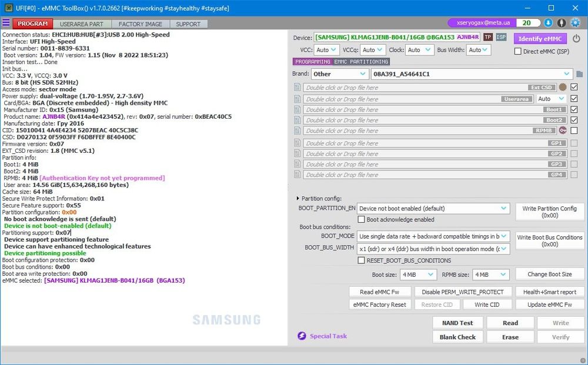Click the Device name field
The width and height of the screenshot is (588, 365).
click(x=397, y=37)
